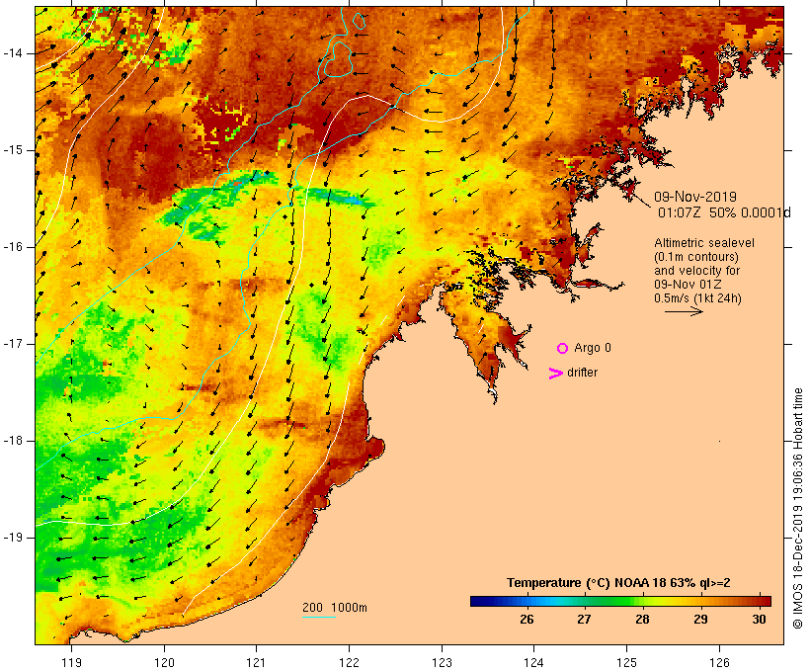Click the latitude axis label -18
Viewport: 810px width, 672px height.
tap(13, 441)
